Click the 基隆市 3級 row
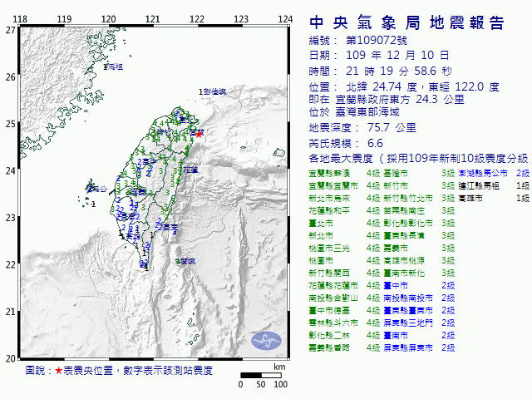This screenshot has width=532, height=399. coord(419,174)
